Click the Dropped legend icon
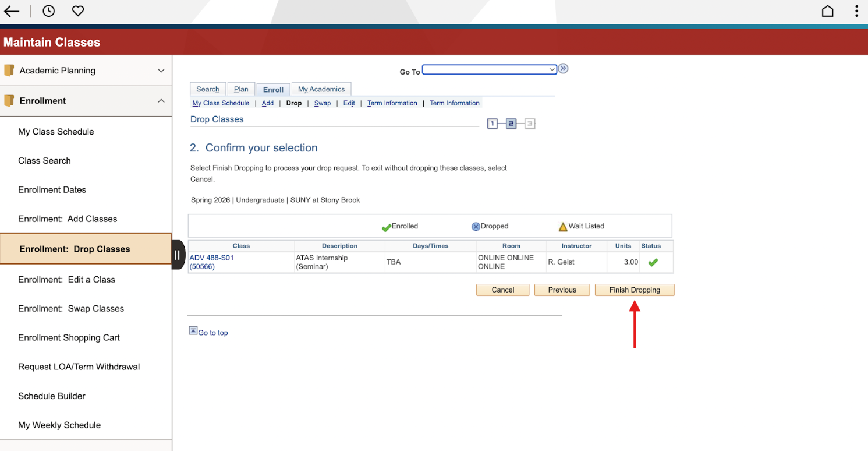The height and width of the screenshot is (451, 868). 476,227
